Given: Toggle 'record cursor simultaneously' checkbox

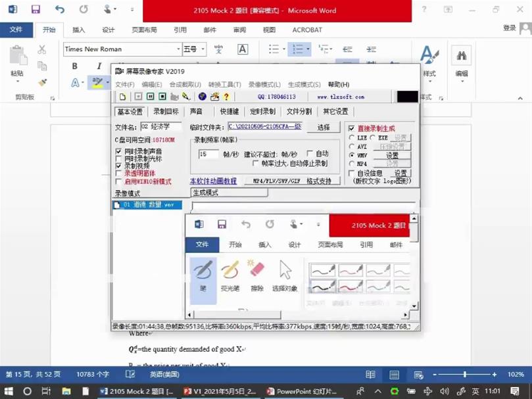Looking at the screenshot, I should tap(118, 159).
